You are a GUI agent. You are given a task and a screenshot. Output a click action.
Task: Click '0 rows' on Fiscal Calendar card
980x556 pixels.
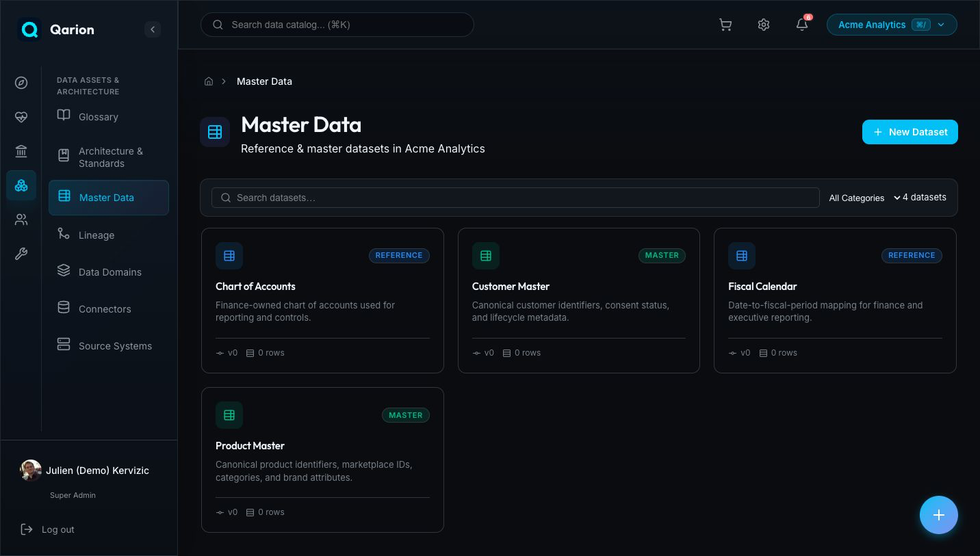tap(778, 353)
